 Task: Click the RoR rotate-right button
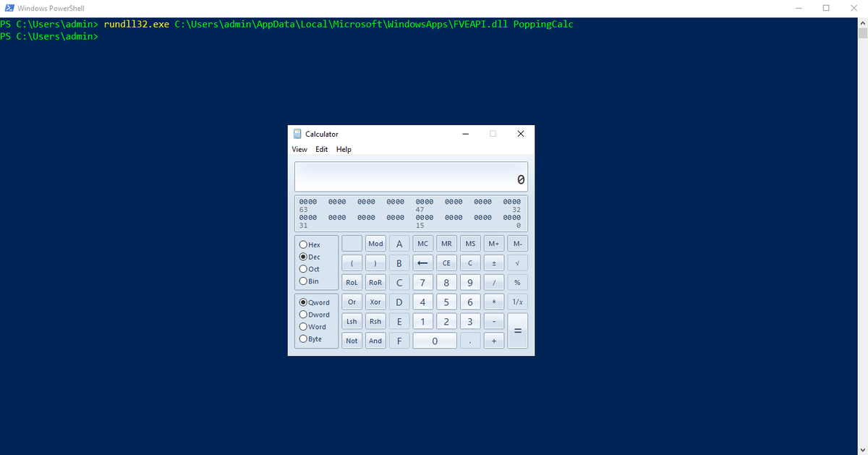375,282
